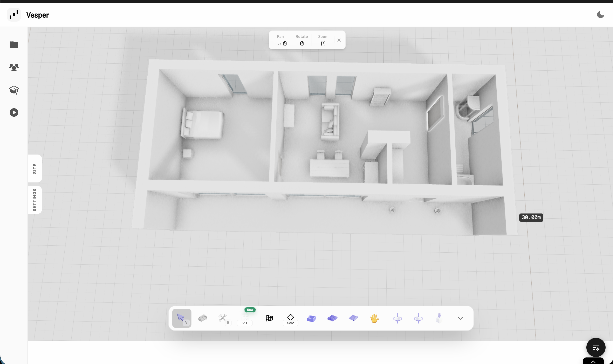The height and width of the screenshot is (364, 613).
Task: Expand bottom-right panel with up chevron
Action: pyautogui.click(x=593, y=362)
